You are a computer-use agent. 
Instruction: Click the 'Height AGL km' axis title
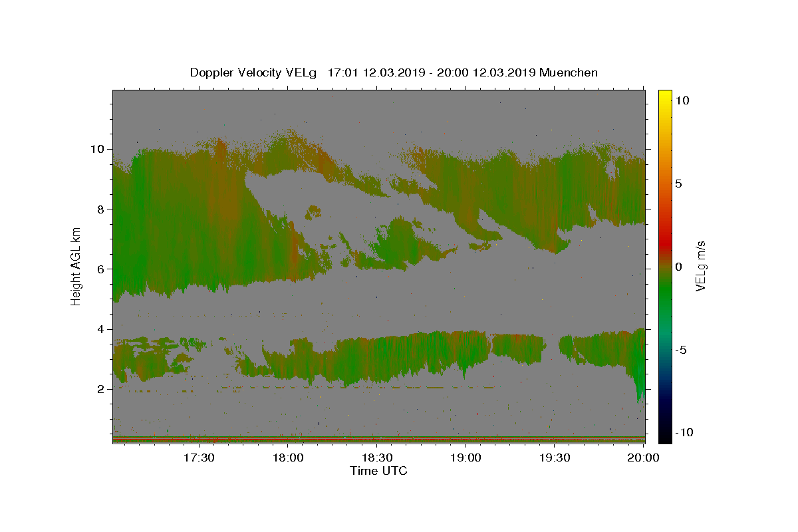point(76,266)
